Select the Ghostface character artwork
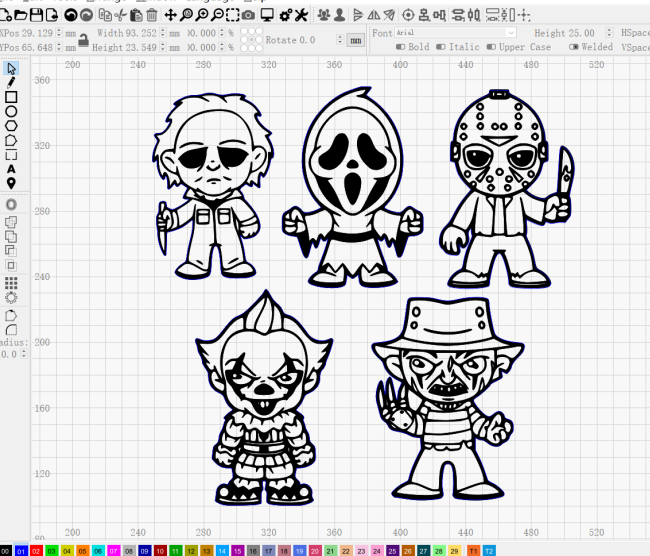The image size is (650, 556). (353, 187)
